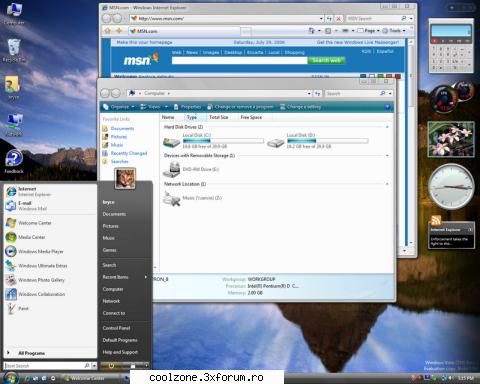
Task: Click the Explorer help question mark icon
Action: [x=387, y=107]
